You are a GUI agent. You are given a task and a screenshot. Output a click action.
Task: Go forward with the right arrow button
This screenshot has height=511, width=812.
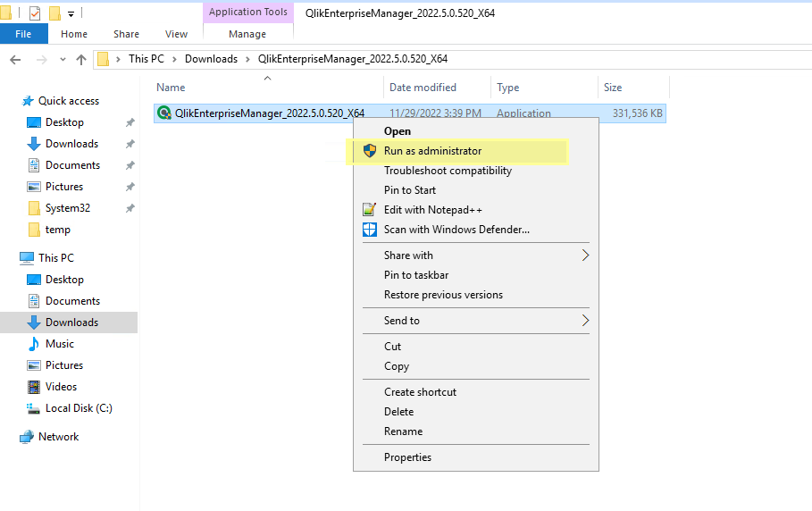[41, 60]
